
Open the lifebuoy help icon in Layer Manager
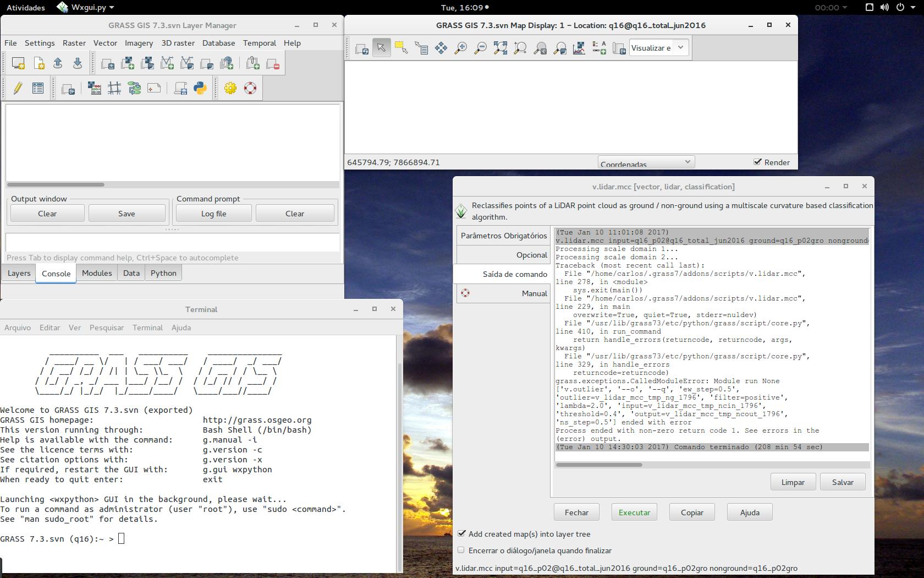250,88
